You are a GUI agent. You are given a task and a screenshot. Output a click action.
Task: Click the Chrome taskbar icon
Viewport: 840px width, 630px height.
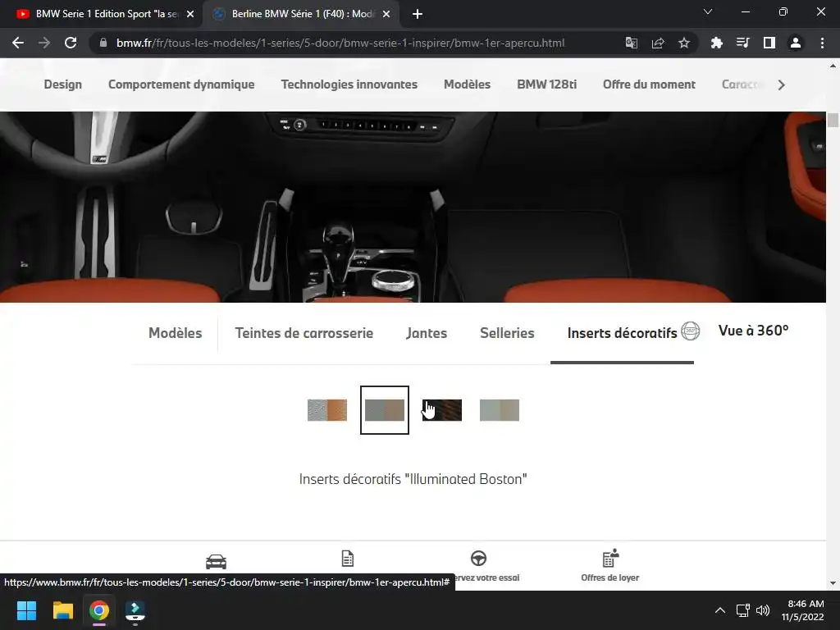[99, 610]
